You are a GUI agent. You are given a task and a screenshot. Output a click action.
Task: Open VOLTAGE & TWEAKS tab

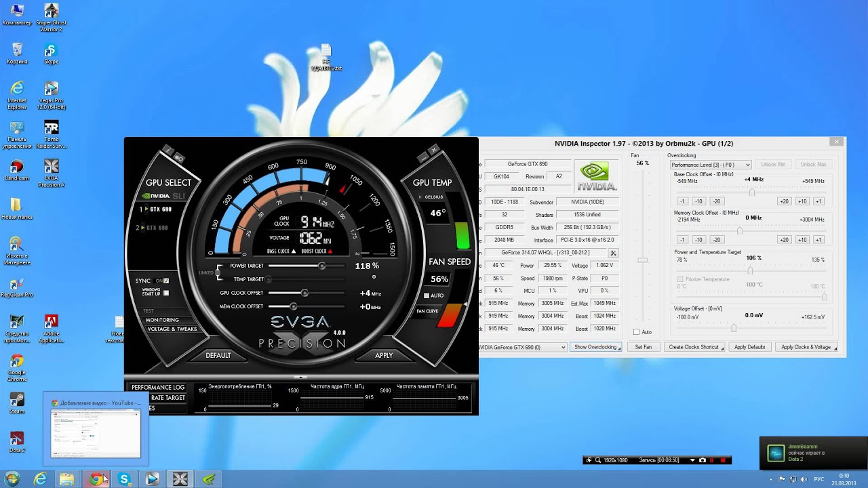pyautogui.click(x=172, y=329)
